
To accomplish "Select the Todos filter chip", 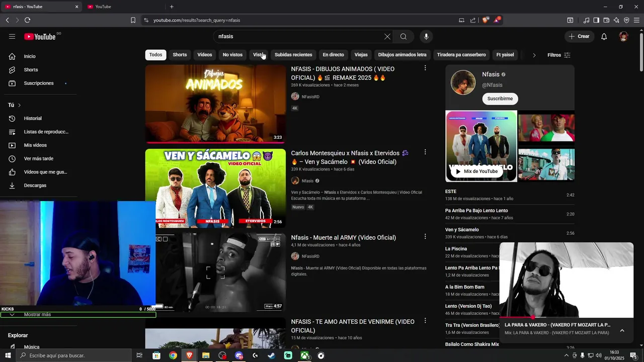I will (155, 55).
